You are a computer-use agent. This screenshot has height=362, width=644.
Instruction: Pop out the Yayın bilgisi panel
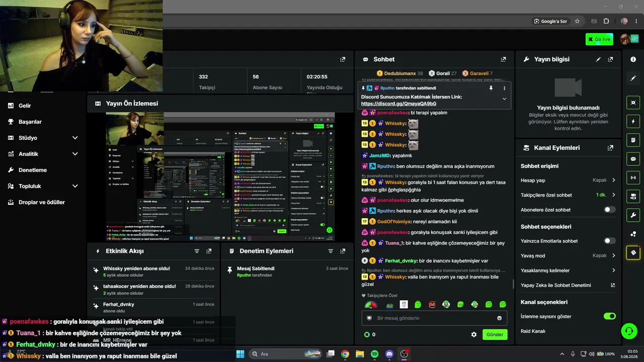pyautogui.click(x=610, y=59)
